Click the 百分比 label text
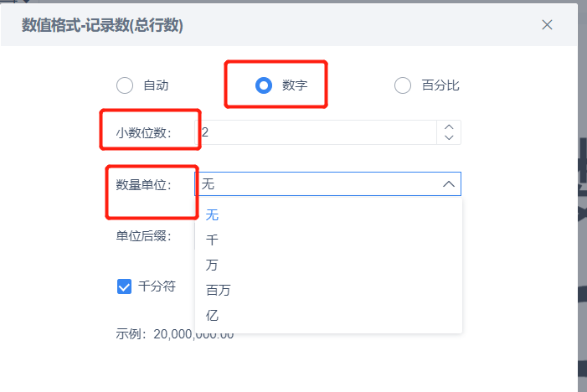Image resolution: width=587 pixels, height=392 pixels. click(x=440, y=85)
